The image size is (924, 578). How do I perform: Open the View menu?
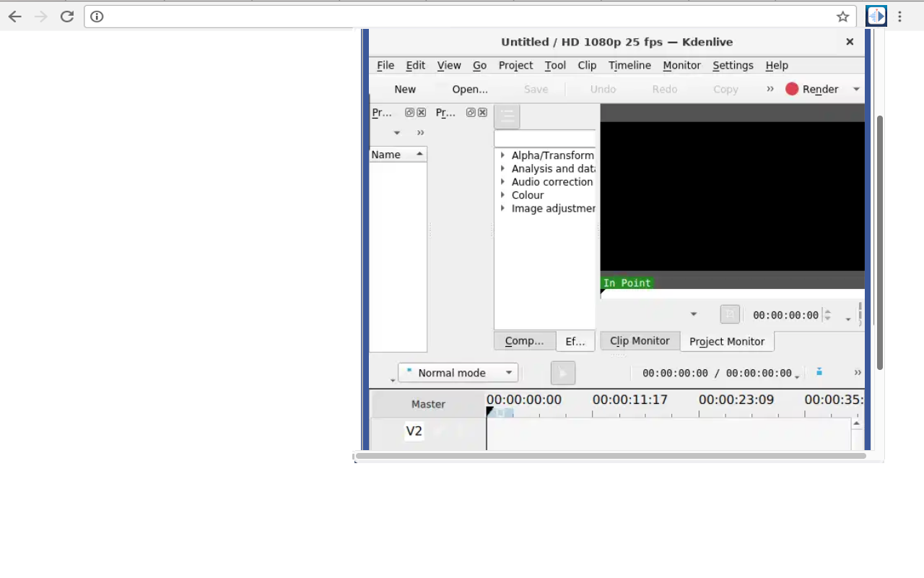[449, 65]
